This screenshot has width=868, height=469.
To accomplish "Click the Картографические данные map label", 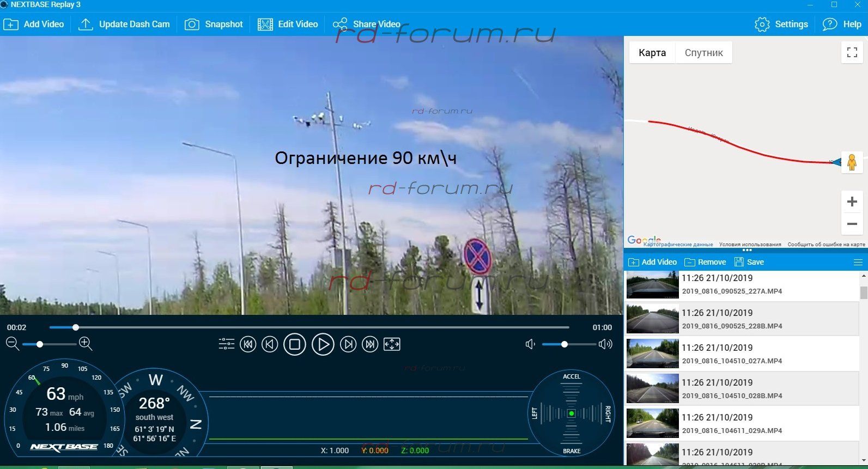I will (678, 245).
